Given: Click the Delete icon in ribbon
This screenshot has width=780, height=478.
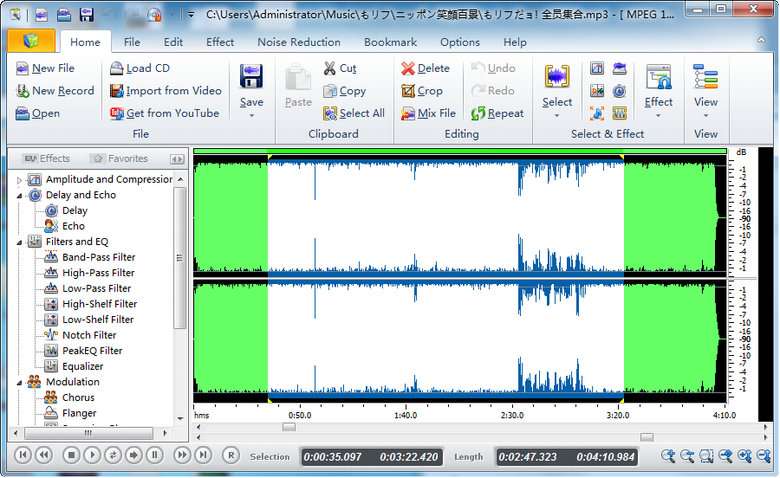Looking at the screenshot, I should point(408,69).
